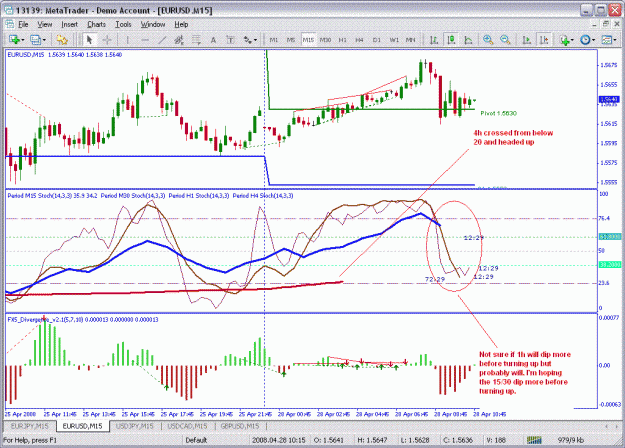The width and height of the screenshot is (625, 448).
Task: Toggle the M15 timeframe button
Action: (x=308, y=40)
